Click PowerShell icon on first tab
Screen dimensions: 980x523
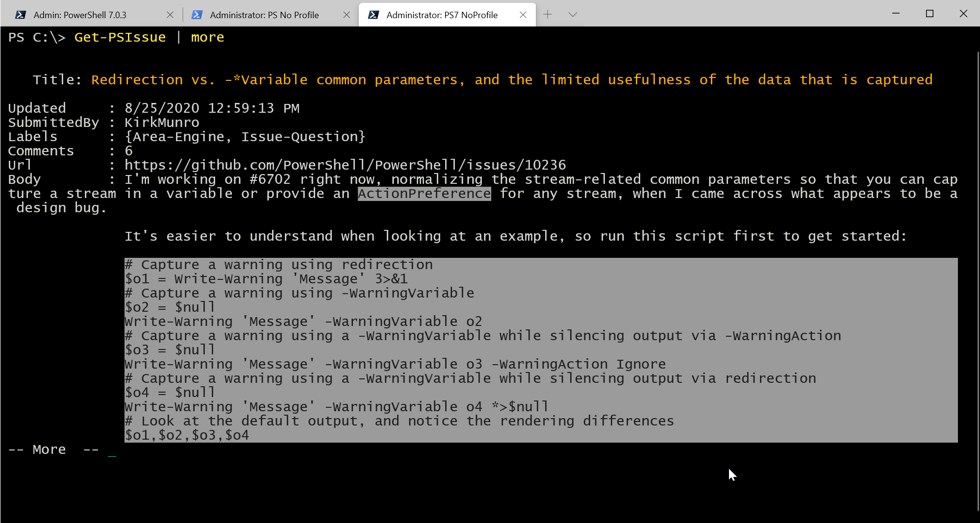pyautogui.click(x=20, y=15)
